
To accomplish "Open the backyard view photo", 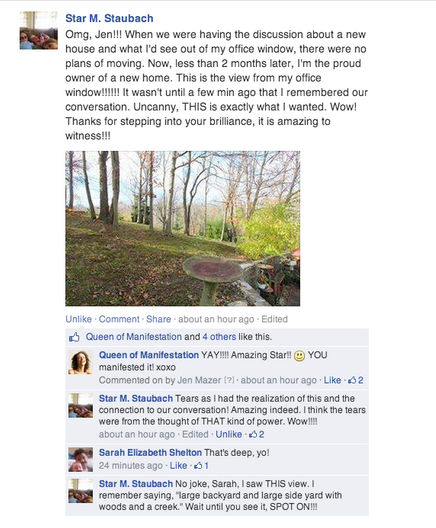I will coord(182,228).
